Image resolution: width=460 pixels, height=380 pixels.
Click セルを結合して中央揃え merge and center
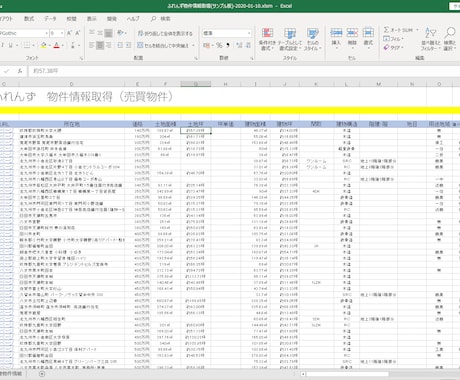tap(164, 45)
